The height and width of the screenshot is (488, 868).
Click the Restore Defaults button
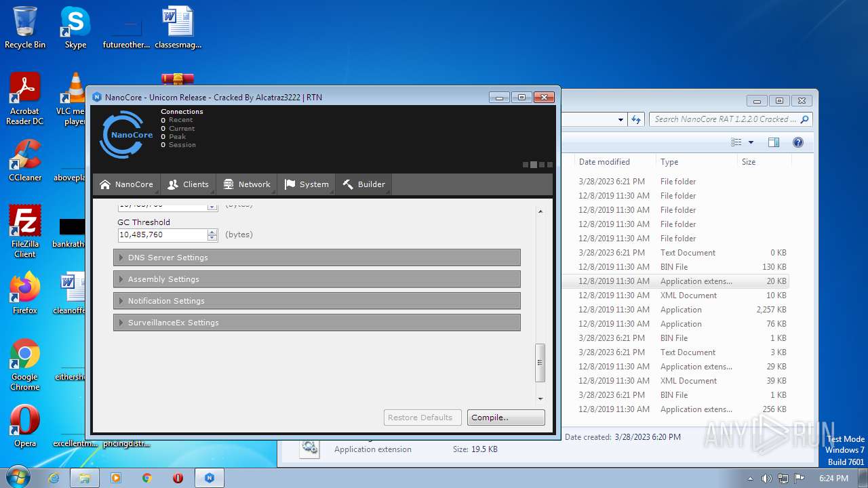click(x=423, y=418)
